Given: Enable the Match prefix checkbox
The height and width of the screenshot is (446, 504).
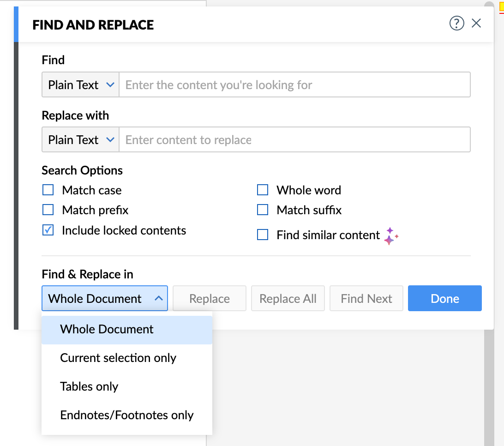Looking at the screenshot, I should tap(48, 210).
